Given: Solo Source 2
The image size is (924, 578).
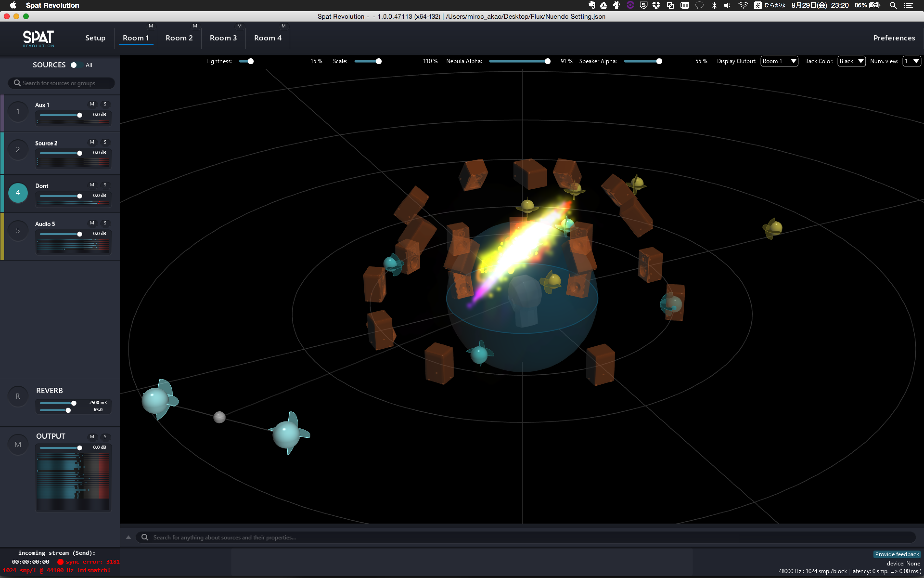Looking at the screenshot, I should pos(105,142).
